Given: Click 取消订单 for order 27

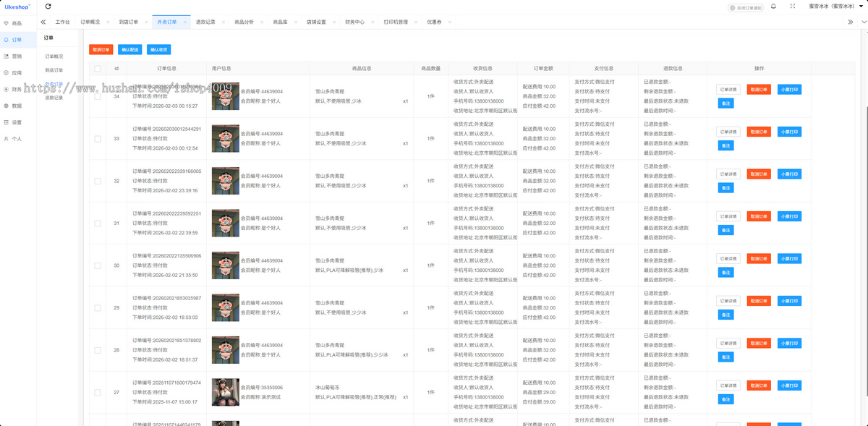Looking at the screenshot, I should point(759,385).
